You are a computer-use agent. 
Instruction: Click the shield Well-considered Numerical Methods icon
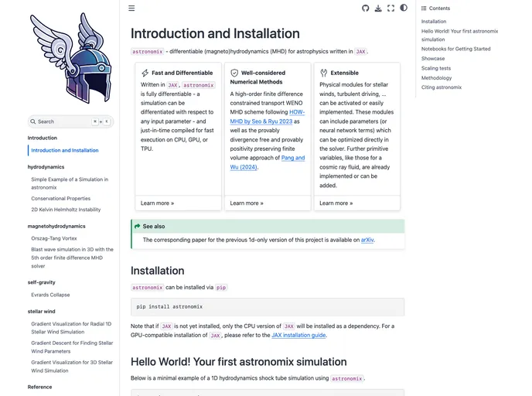point(234,73)
